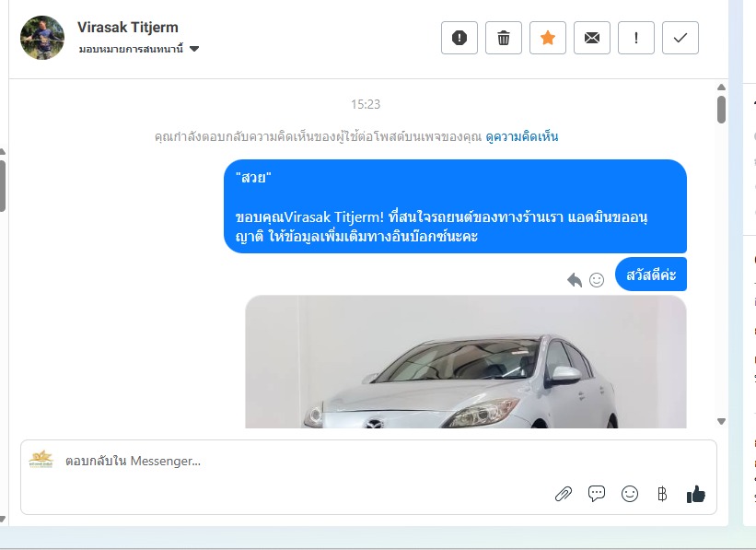This screenshot has width=756, height=550.
Task: Click chat scrollbar down arrow
Action: tap(721, 421)
